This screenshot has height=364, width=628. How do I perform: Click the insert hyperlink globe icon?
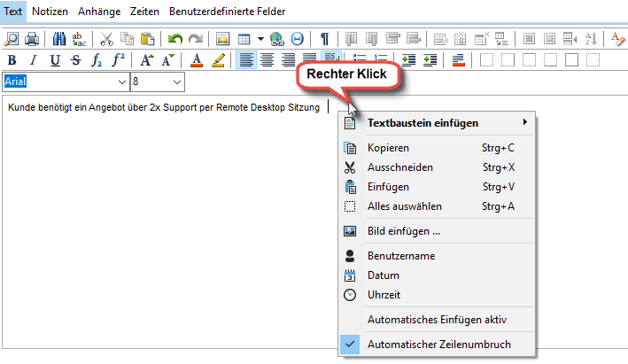276,39
